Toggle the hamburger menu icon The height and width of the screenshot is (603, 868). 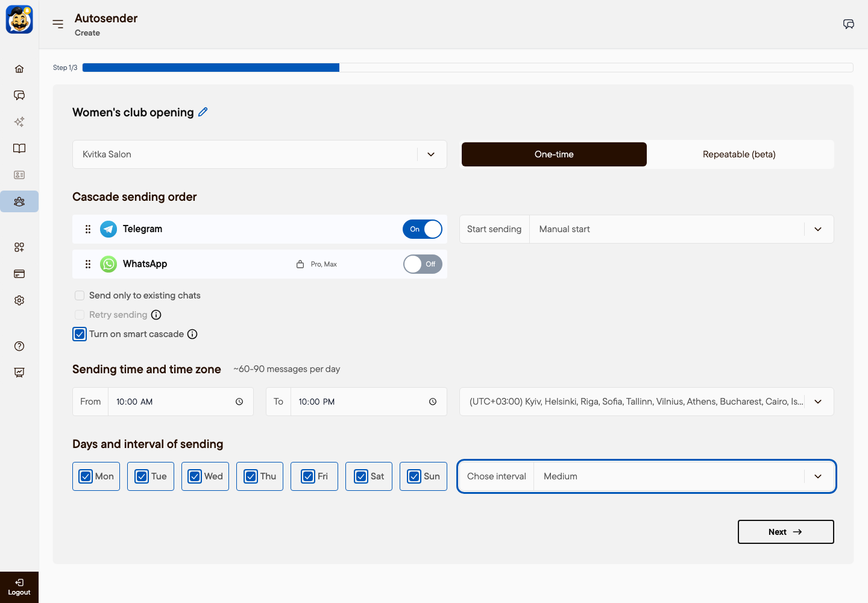[58, 24]
